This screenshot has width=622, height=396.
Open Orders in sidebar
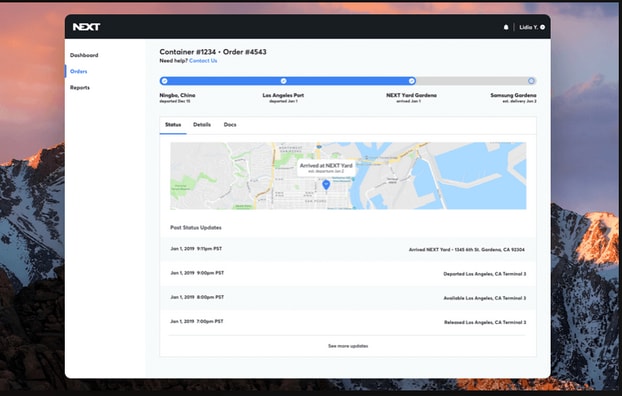[79, 71]
